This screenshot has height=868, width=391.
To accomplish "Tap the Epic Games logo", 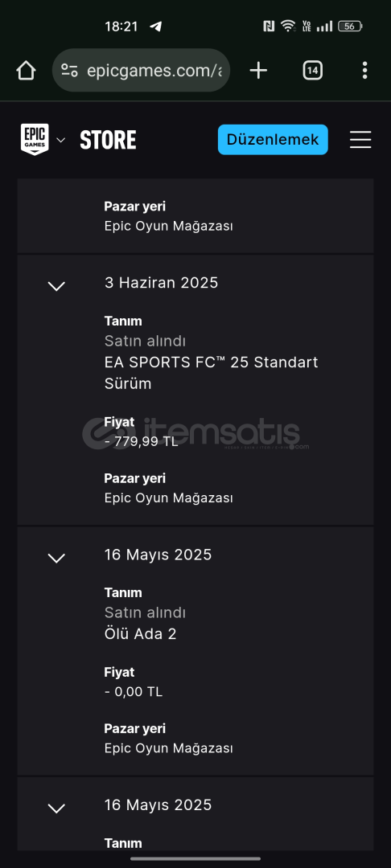I will (35, 140).
